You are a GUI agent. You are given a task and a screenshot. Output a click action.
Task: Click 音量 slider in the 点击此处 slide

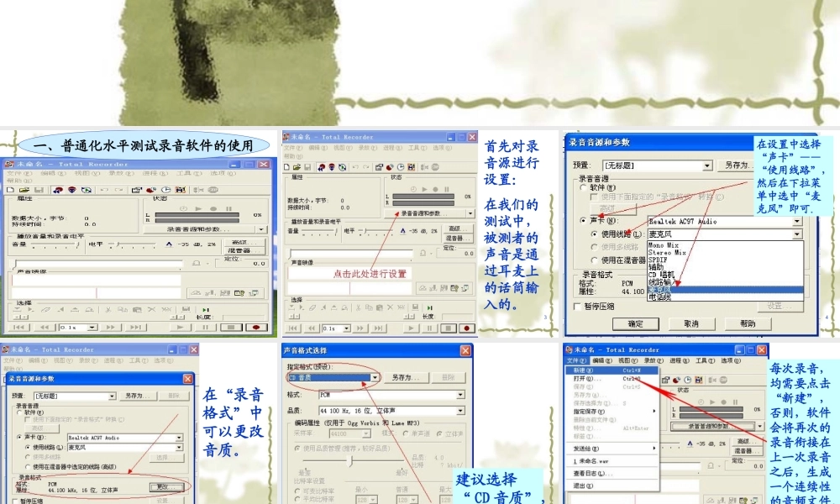pyautogui.click(x=320, y=231)
